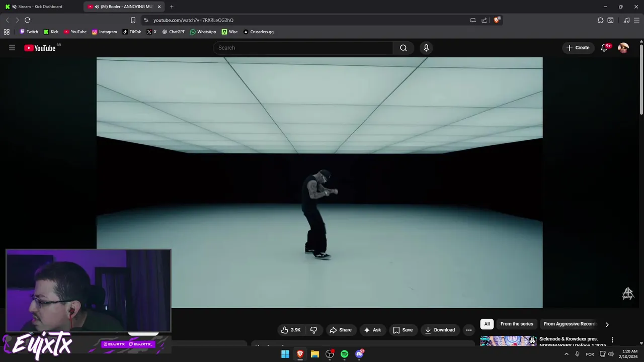Like the video with 3.9K likes

pyautogui.click(x=291, y=330)
